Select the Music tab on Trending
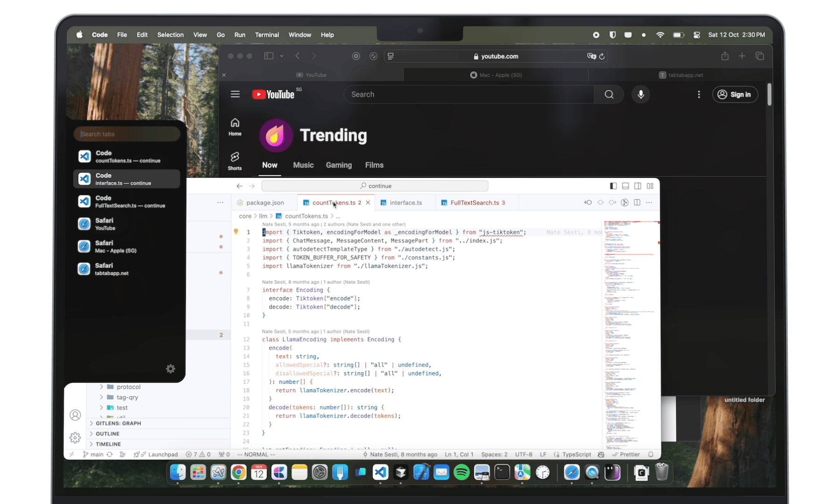 303,165
